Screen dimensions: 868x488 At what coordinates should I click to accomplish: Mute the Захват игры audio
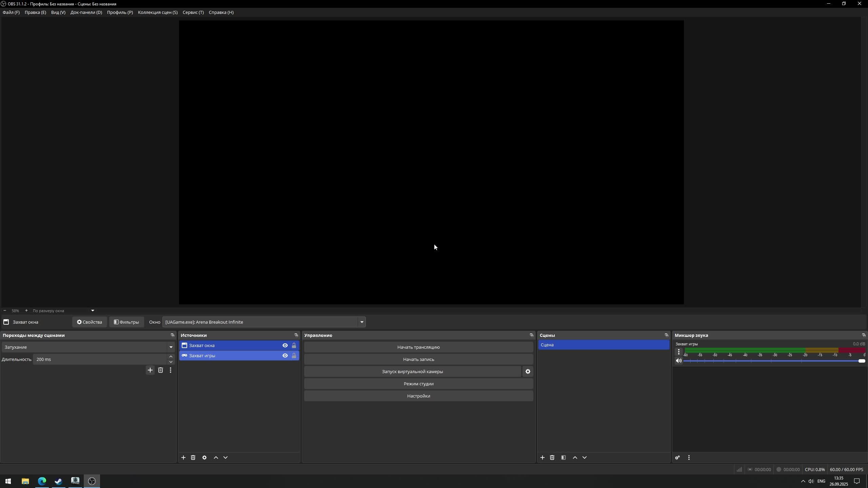678,361
